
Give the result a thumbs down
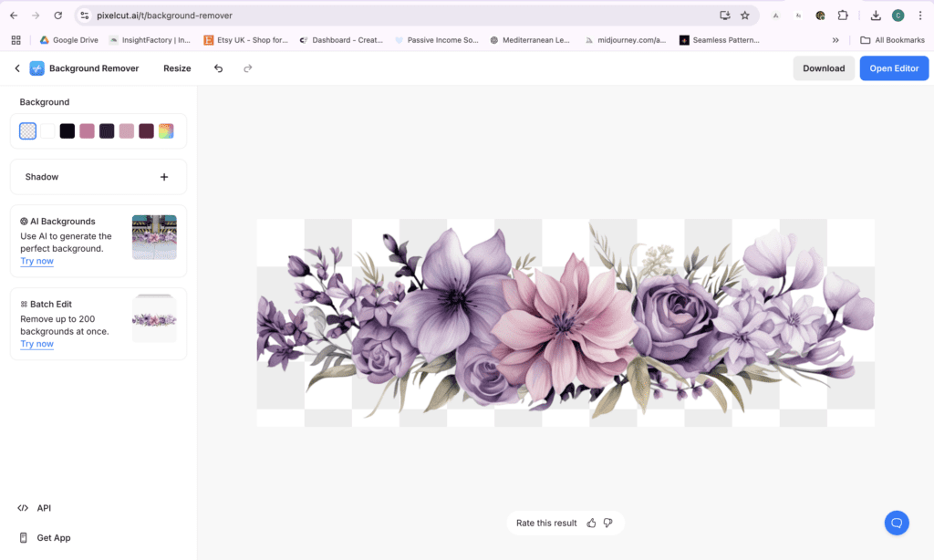click(x=608, y=523)
